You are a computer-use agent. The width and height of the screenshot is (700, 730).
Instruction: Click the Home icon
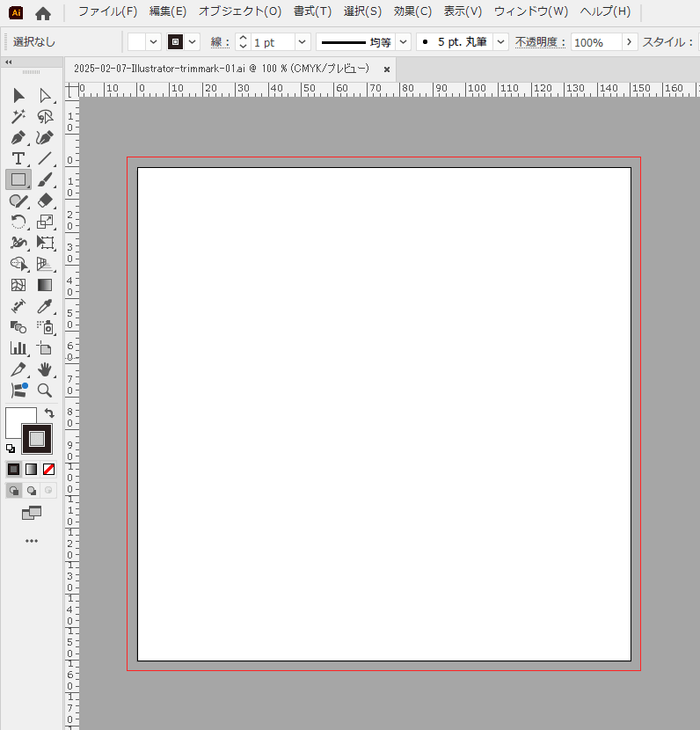[43, 13]
